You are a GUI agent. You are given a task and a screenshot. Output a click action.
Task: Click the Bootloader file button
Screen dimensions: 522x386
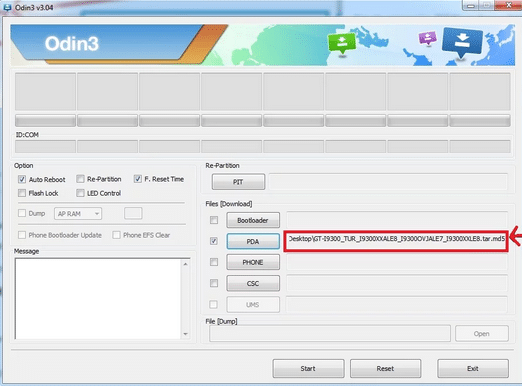[253, 220]
